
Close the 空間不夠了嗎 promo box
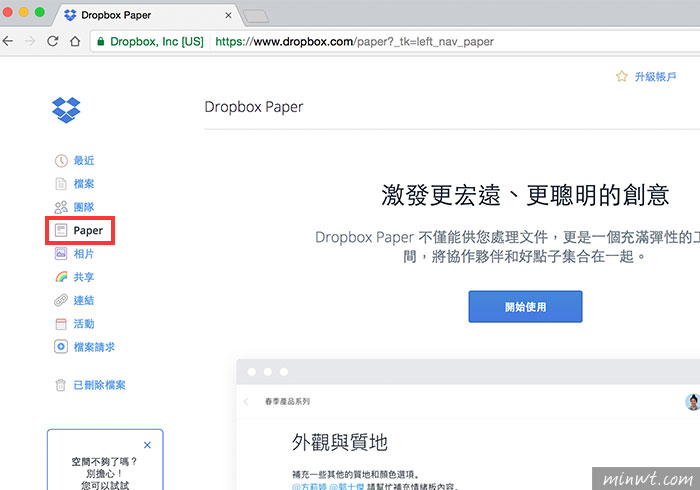tap(147, 445)
